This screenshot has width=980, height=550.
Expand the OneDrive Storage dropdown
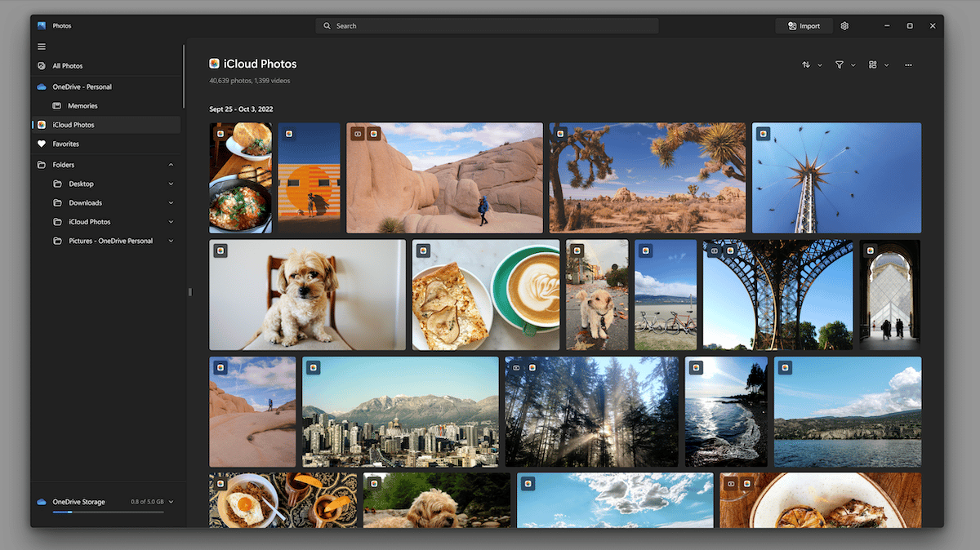coord(171,502)
